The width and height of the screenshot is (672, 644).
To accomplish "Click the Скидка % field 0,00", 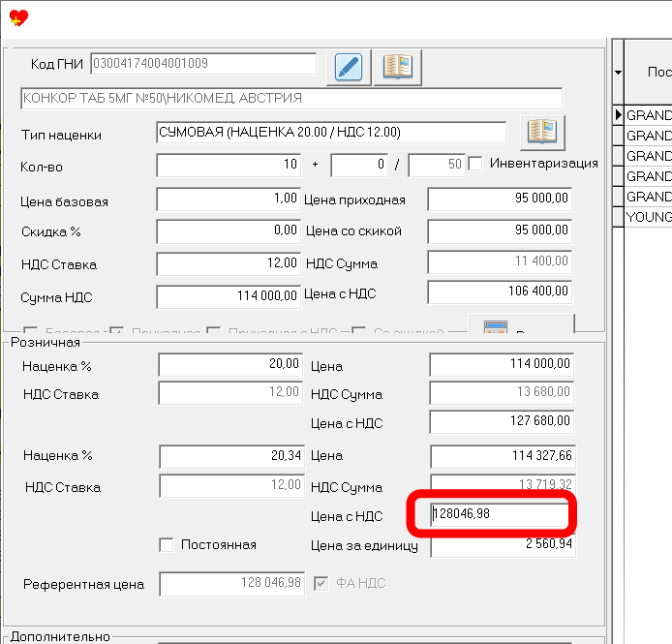I will pos(229,231).
